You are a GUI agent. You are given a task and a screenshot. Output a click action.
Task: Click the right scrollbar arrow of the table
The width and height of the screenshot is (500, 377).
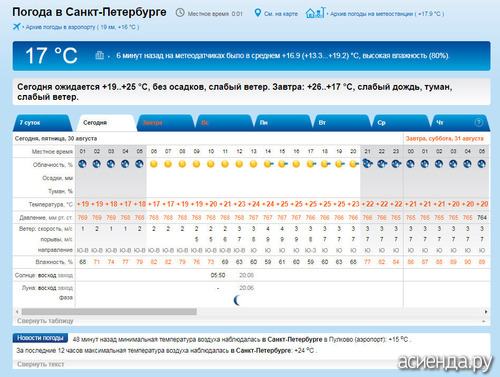coord(486,312)
